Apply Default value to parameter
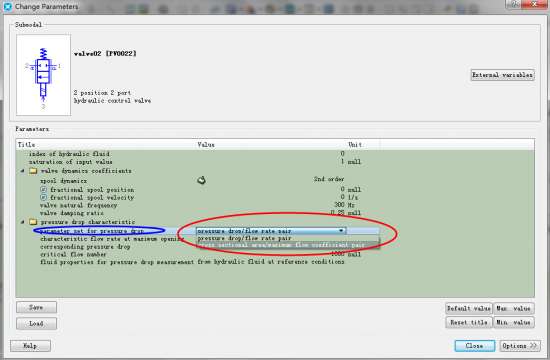Screen dimensions: 550x360 (469, 308)
